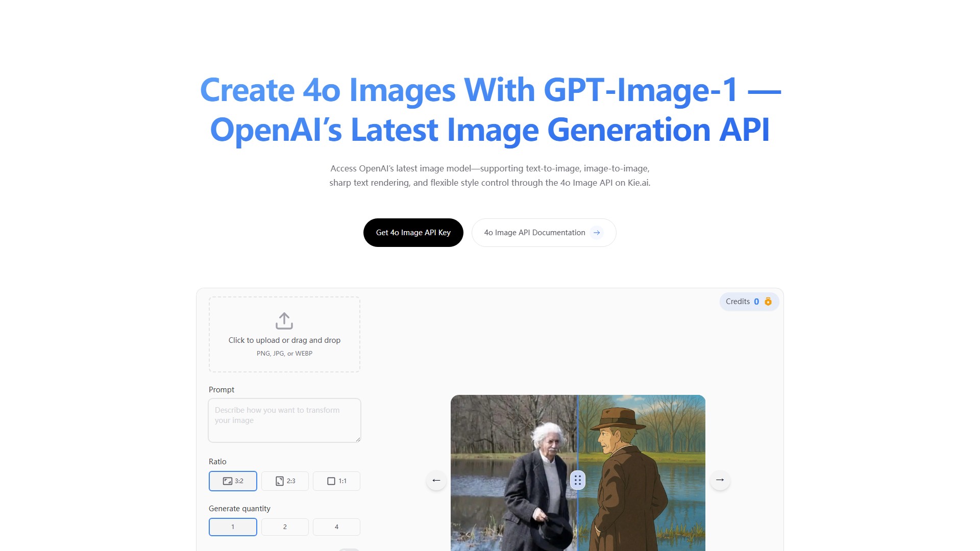The width and height of the screenshot is (980, 551).
Task: Click the orange credits coin icon
Action: [768, 302]
